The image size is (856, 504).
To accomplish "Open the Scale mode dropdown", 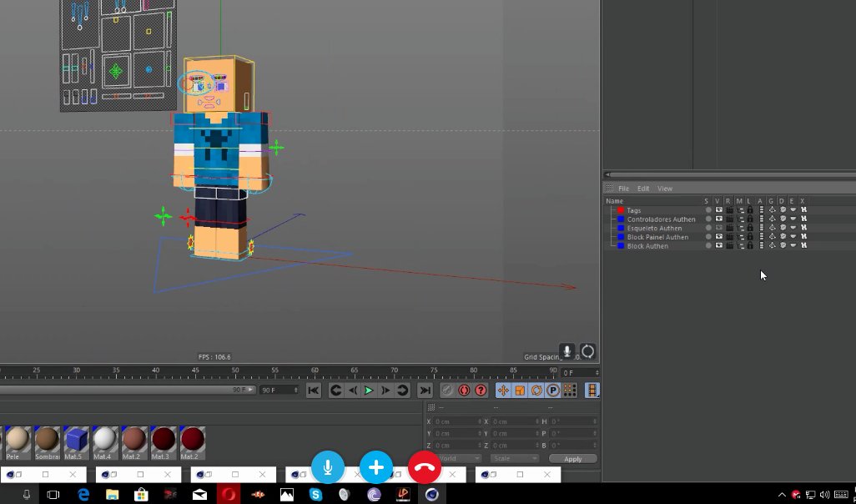I will (x=514, y=459).
